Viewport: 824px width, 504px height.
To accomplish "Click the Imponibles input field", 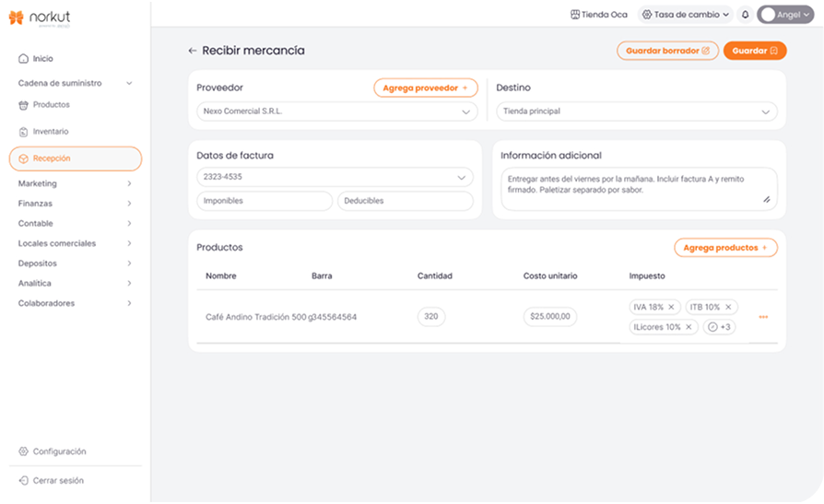I will pyautogui.click(x=265, y=201).
